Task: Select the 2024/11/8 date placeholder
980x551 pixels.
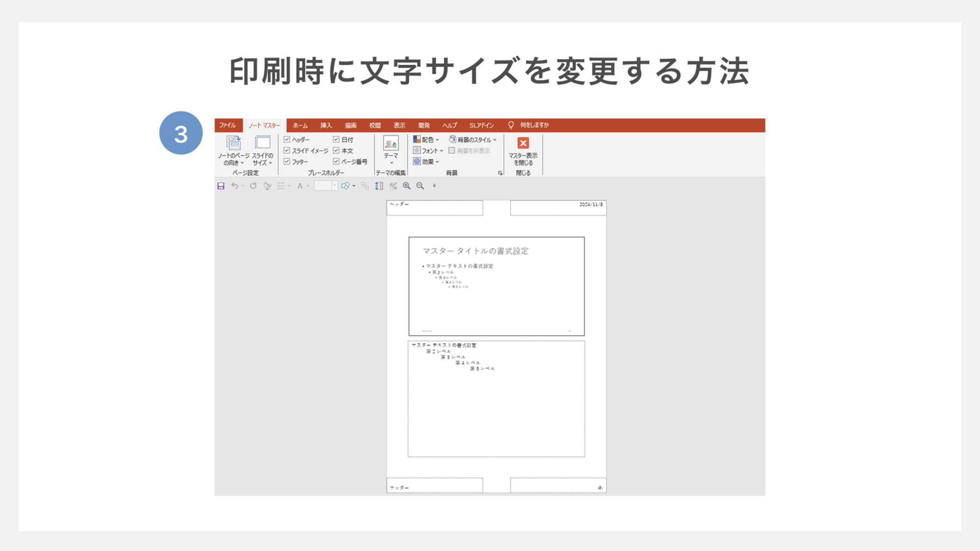Action: [x=558, y=208]
